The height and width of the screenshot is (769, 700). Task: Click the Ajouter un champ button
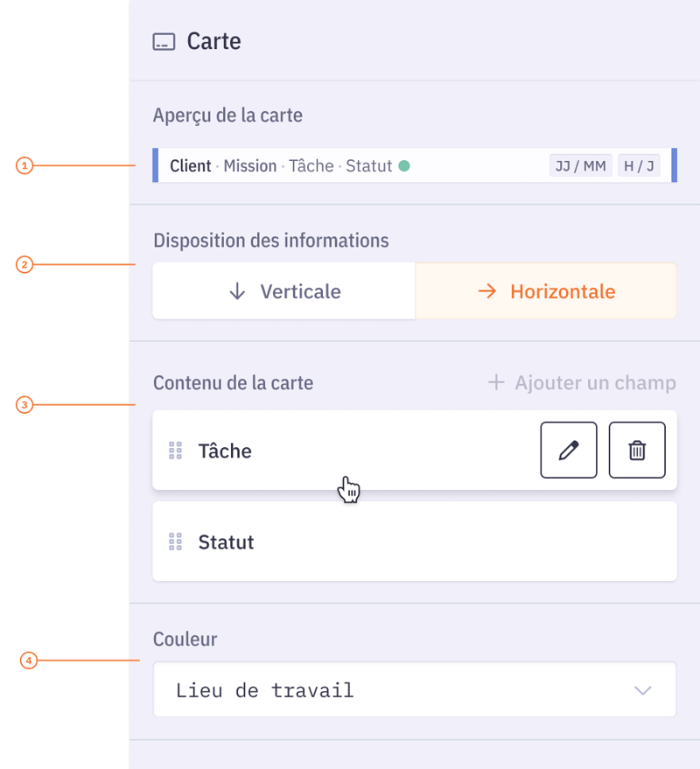click(580, 382)
